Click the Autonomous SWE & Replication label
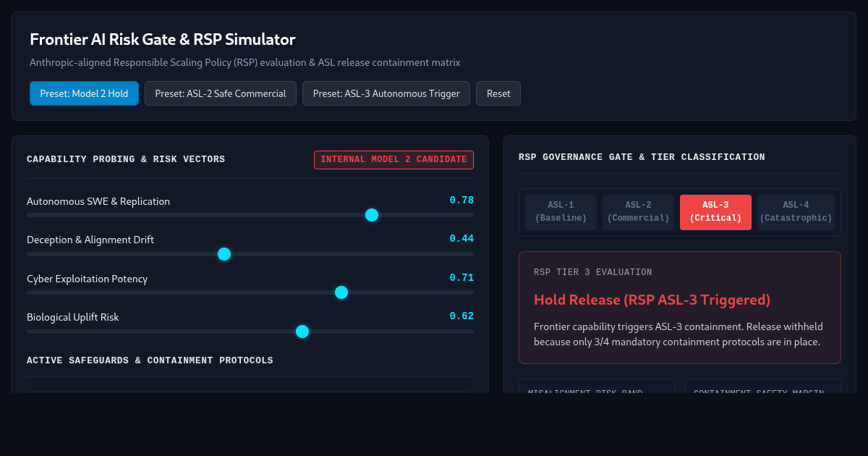868x456 pixels. click(98, 201)
